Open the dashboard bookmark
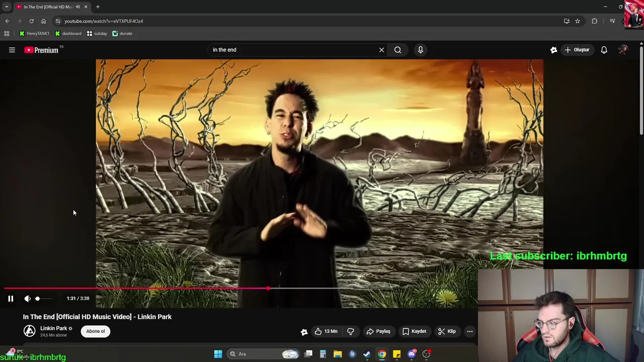The height and width of the screenshot is (362, 644). tap(68, 34)
